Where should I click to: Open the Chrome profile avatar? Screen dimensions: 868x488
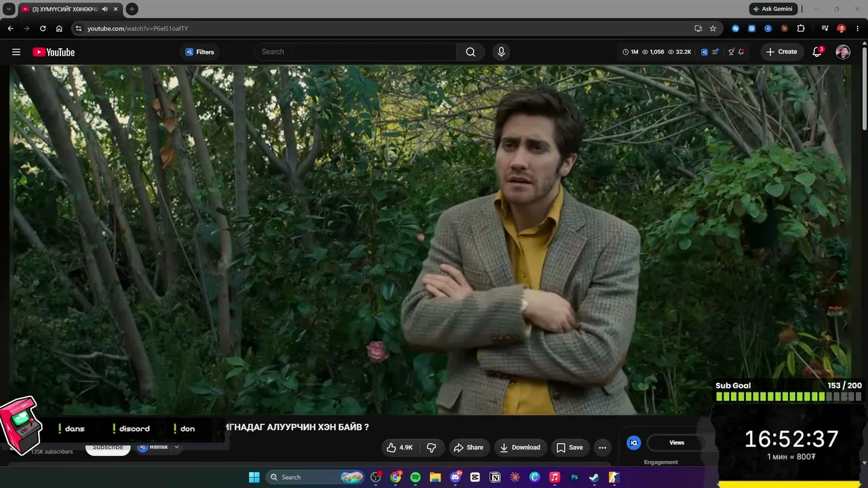tap(842, 28)
